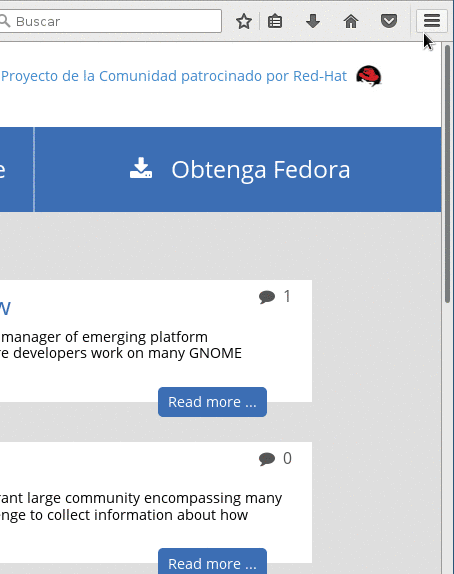Click the download icon beside Obtenga Fedora

click(x=141, y=168)
